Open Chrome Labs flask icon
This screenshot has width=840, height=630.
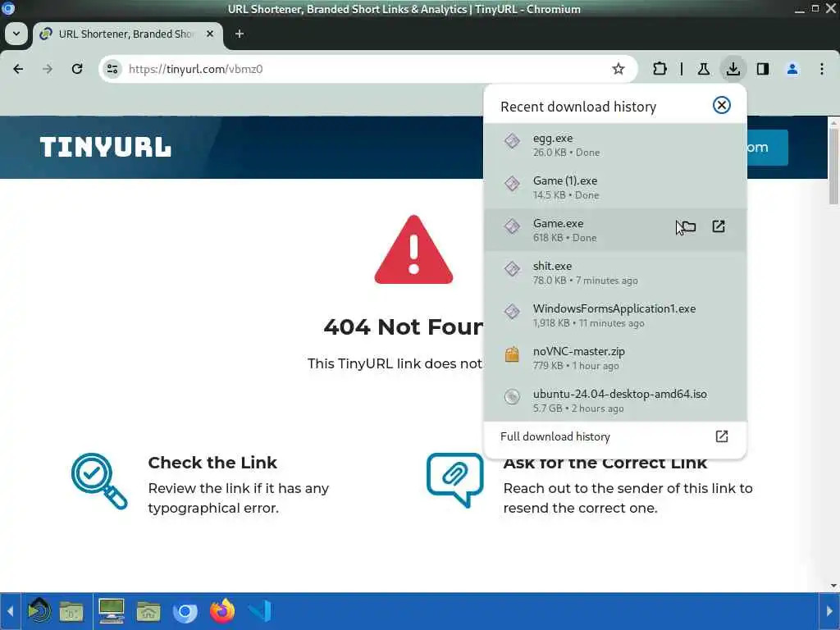[703, 69]
